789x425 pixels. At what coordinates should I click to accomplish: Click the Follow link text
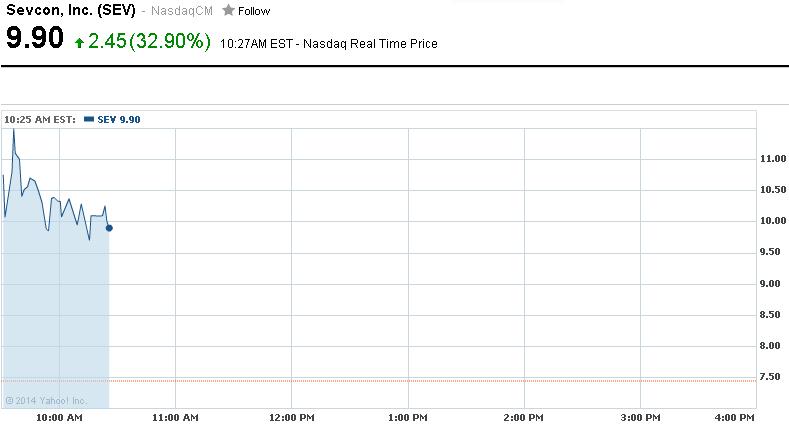(x=254, y=12)
